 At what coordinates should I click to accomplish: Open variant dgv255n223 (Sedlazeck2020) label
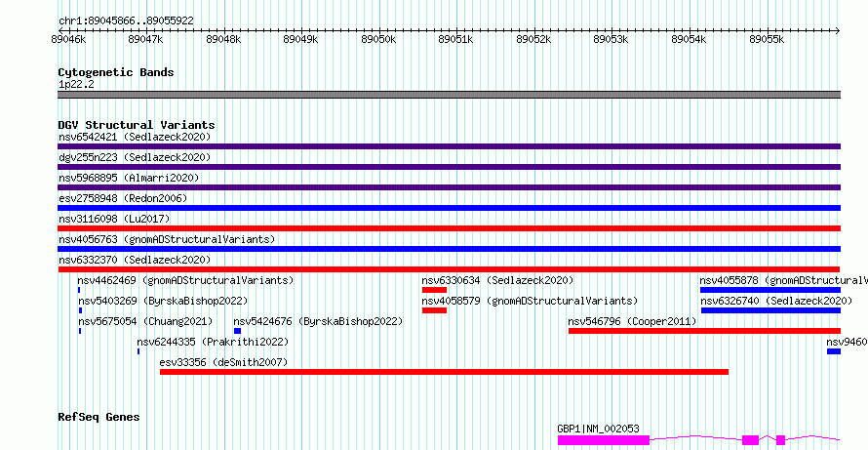[135, 157]
